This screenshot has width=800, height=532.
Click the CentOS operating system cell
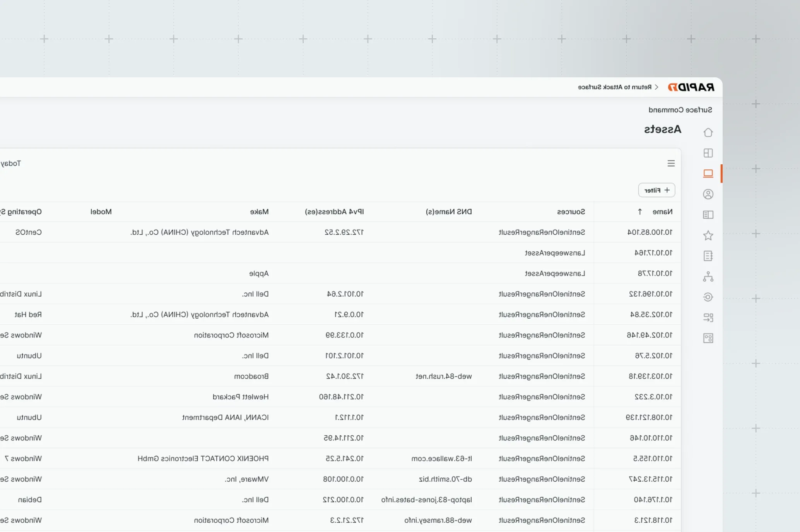(29, 232)
